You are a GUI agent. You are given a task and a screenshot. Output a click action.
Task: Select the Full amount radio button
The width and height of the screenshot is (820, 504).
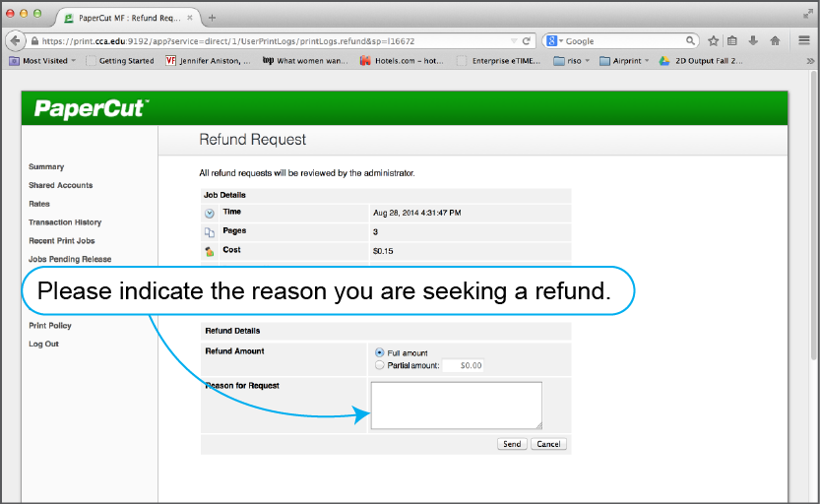(x=380, y=353)
